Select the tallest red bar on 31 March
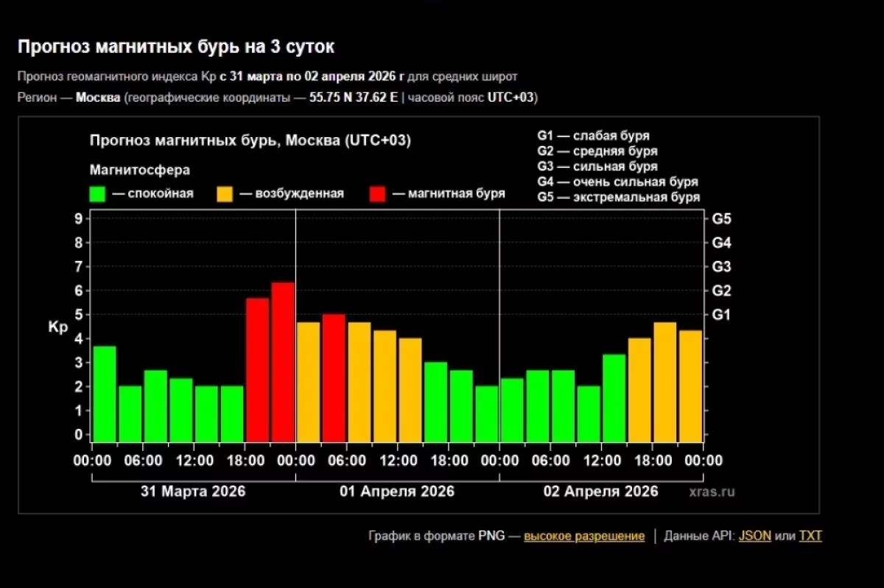 283,361
